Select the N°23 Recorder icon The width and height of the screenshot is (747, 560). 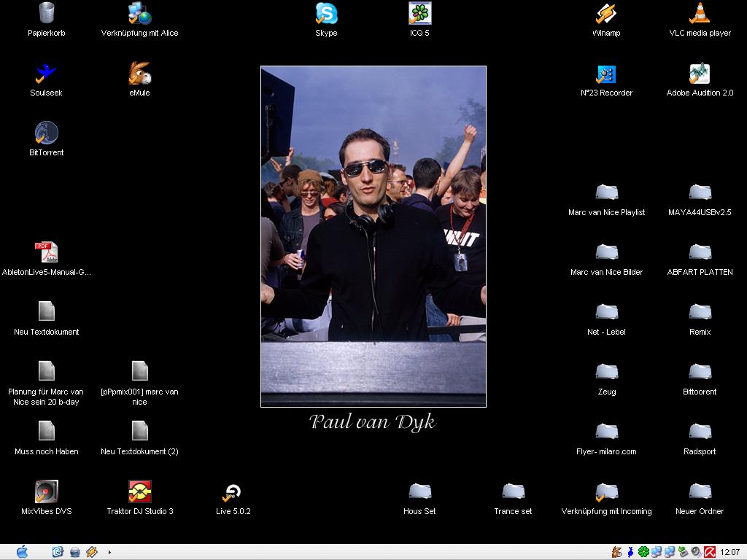[606, 74]
